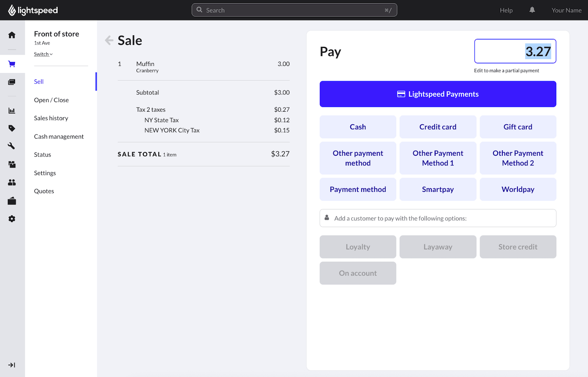Open the gear Settings icon
The width and height of the screenshot is (588, 377).
(x=12, y=219)
